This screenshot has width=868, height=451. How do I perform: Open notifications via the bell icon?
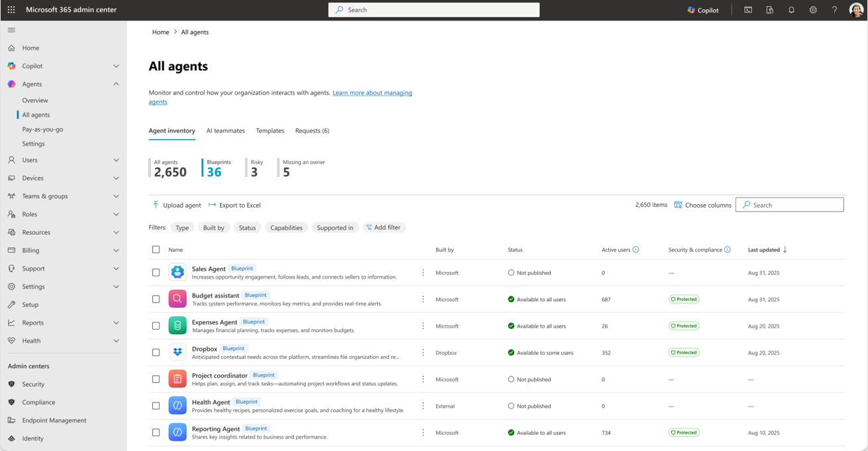coord(791,9)
